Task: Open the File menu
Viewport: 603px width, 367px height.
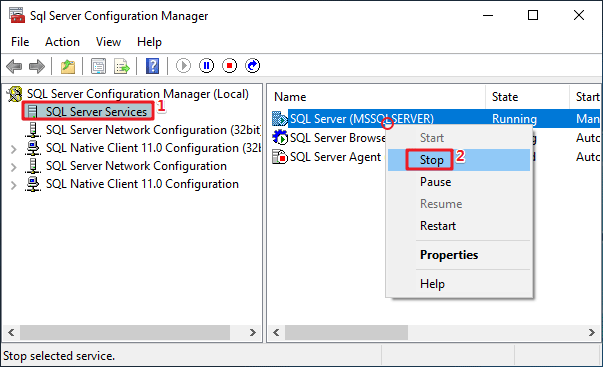Action: (20, 42)
